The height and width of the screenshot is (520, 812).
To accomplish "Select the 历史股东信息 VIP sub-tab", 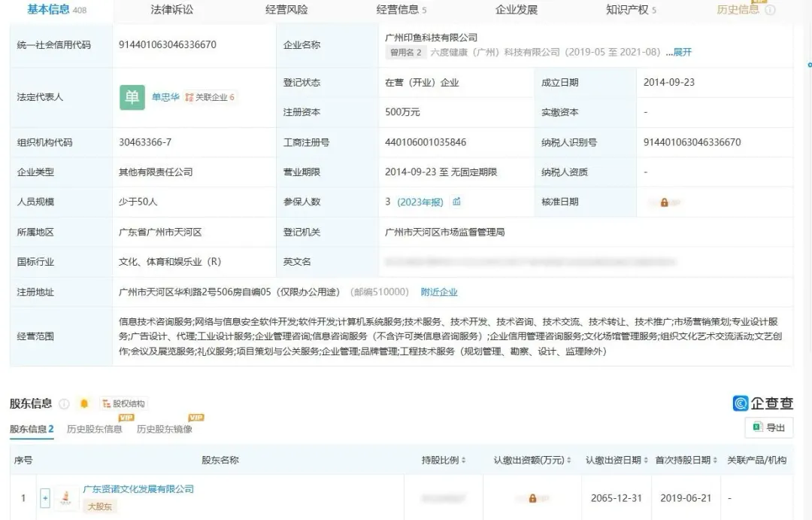I will click(94, 429).
